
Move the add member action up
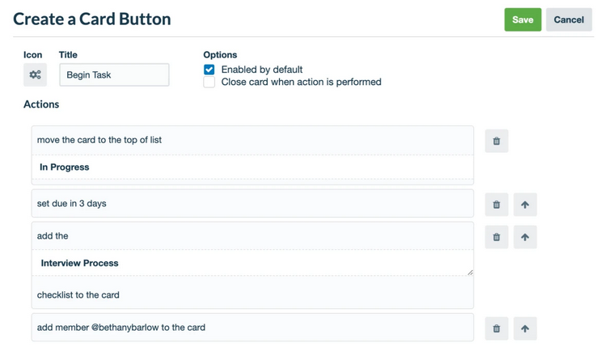coord(525,328)
